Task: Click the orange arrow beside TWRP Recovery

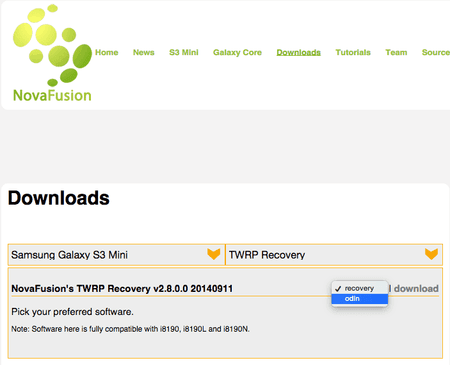Action: click(431, 254)
